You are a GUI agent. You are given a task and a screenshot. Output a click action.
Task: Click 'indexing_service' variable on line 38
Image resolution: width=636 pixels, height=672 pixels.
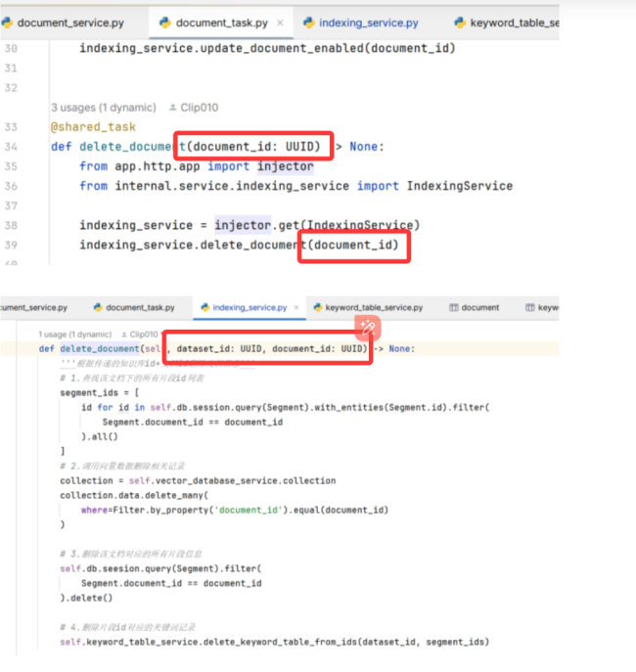136,225
